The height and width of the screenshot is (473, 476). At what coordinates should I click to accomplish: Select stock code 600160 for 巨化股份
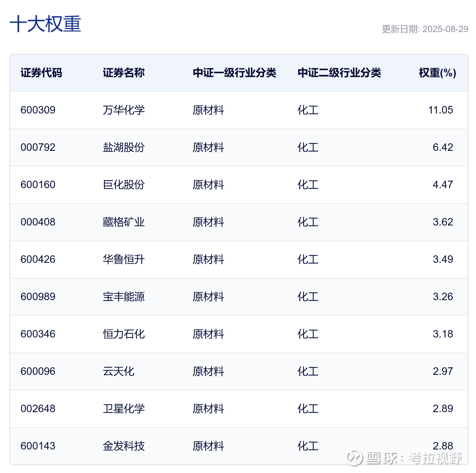[x=38, y=185]
